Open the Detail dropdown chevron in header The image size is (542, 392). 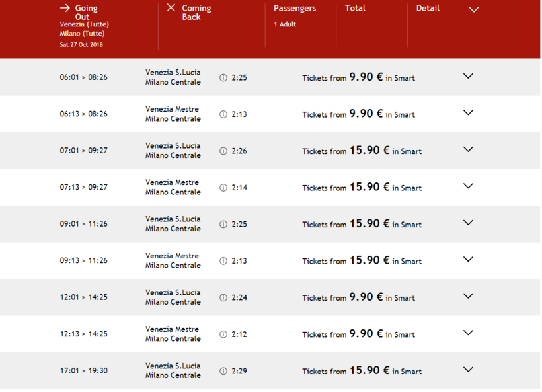coord(473,10)
